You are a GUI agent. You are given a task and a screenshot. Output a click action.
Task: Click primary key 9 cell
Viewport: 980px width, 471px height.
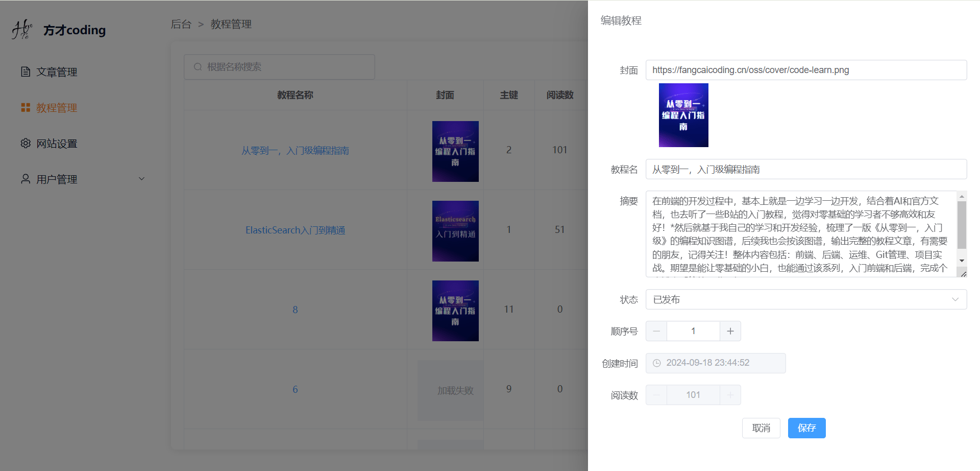click(x=509, y=389)
